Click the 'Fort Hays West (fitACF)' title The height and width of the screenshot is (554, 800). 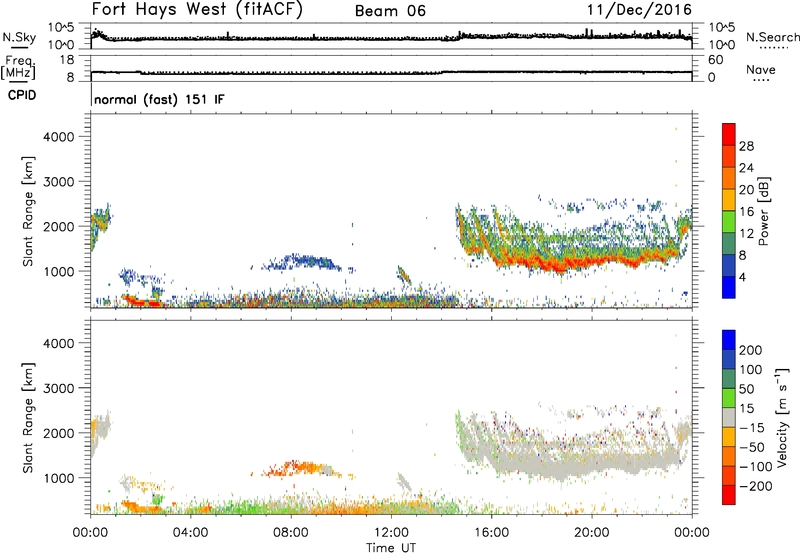197,9
